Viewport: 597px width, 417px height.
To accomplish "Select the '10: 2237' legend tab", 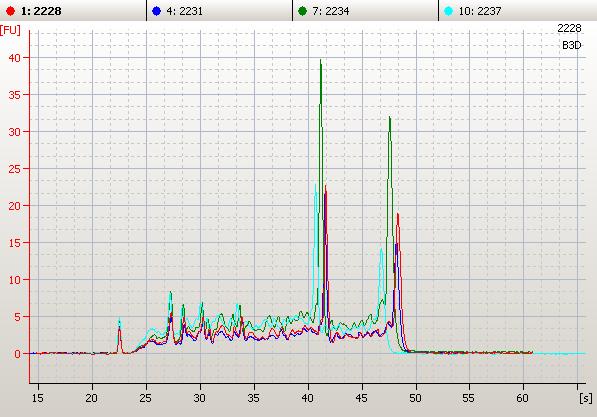I will pos(518,11).
